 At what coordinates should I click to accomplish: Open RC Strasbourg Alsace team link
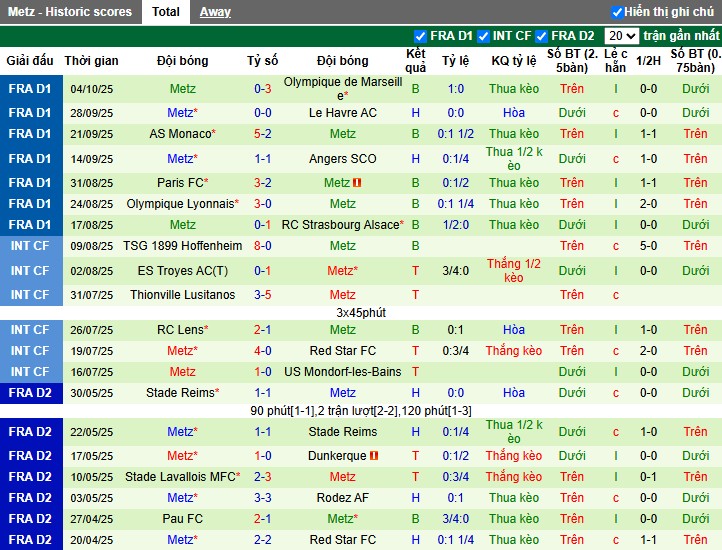(x=341, y=225)
